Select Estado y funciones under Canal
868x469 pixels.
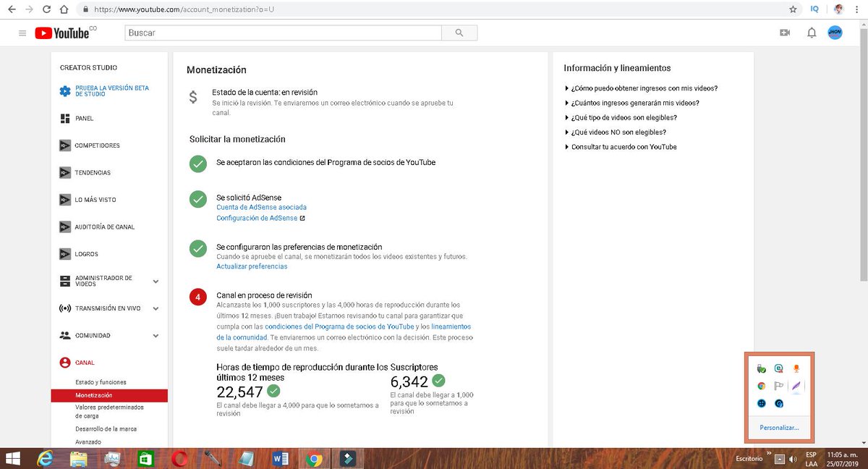101,382
